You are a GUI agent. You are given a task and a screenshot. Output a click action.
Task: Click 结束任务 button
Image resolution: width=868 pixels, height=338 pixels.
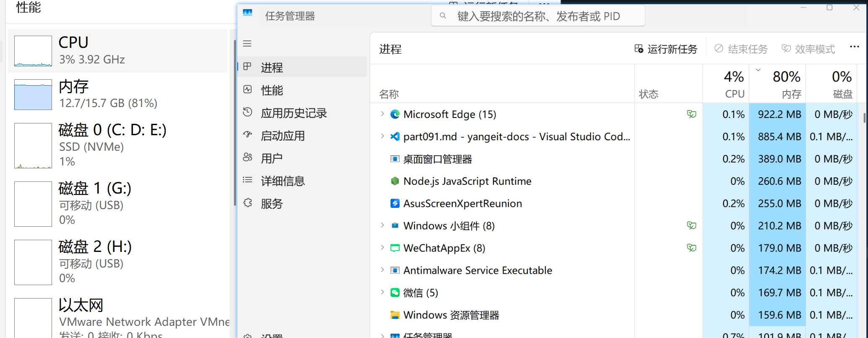point(741,49)
